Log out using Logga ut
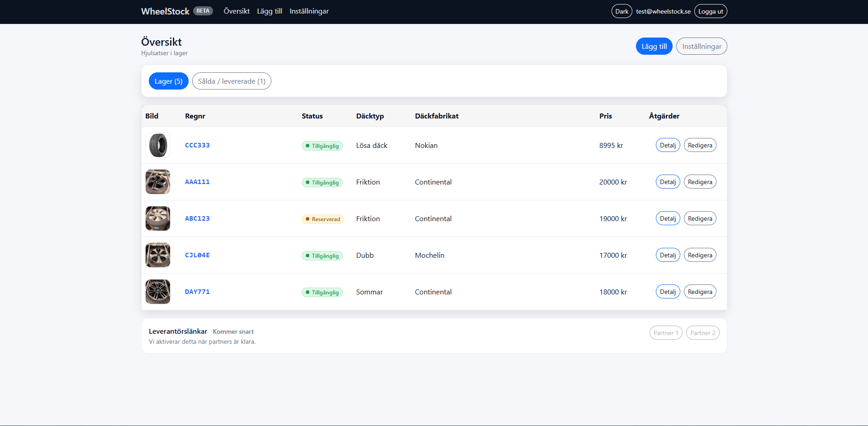This screenshot has height=426, width=868. [710, 11]
